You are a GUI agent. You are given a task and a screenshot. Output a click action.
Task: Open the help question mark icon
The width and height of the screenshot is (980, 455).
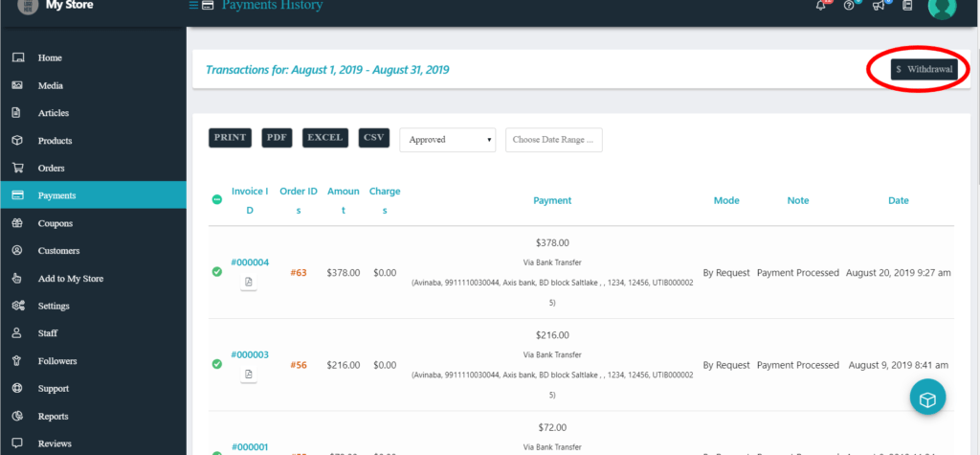click(x=849, y=5)
